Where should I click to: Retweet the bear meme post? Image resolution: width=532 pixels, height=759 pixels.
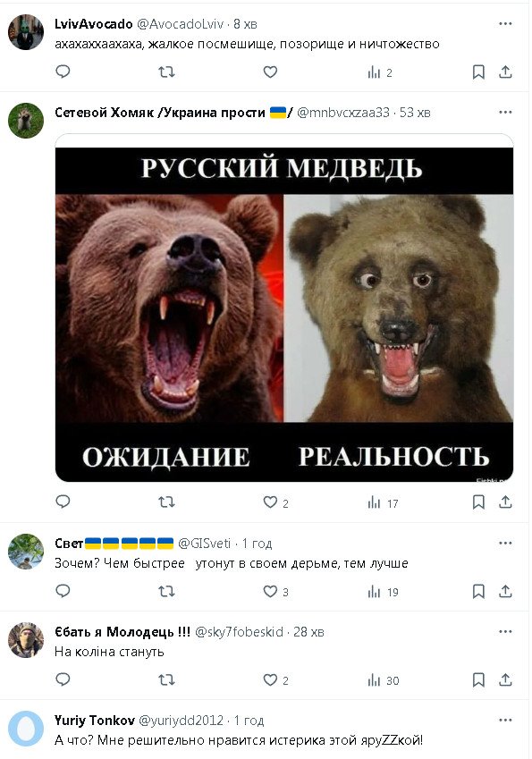[x=166, y=502]
